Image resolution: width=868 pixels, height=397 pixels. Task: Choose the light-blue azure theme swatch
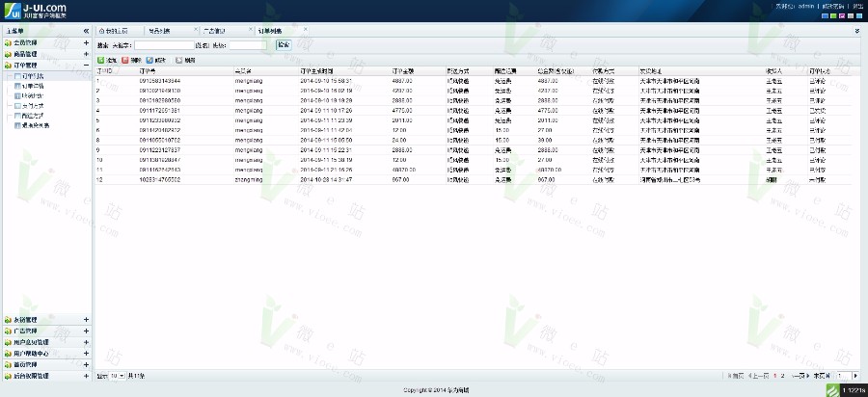point(858,16)
